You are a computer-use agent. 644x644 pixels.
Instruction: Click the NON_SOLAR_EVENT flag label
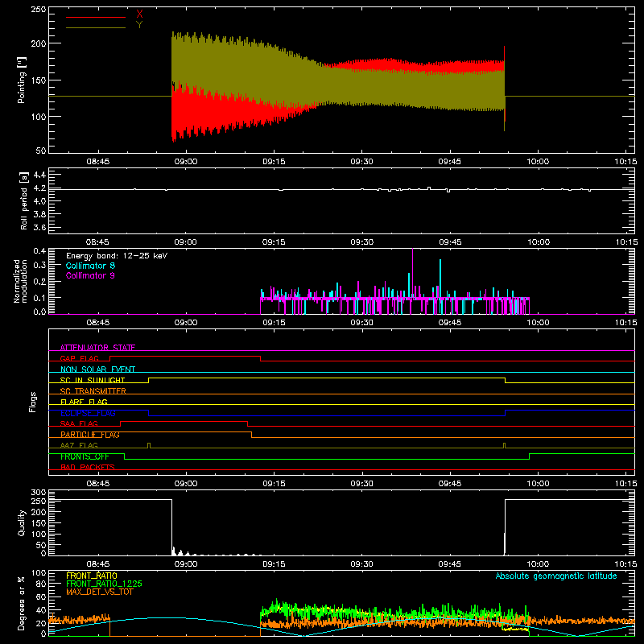click(x=97, y=369)
